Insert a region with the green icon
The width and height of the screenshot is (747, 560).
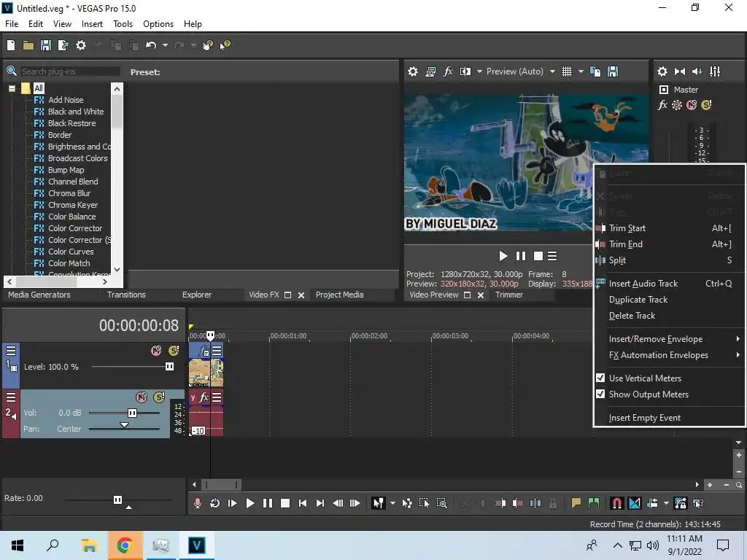click(594, 503)
